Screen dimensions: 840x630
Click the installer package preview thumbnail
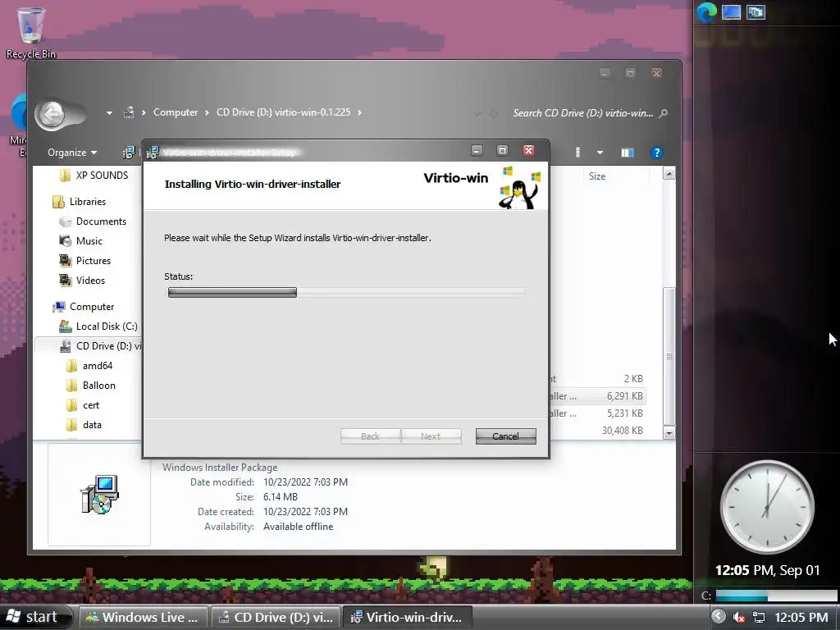tap(99, 495)
